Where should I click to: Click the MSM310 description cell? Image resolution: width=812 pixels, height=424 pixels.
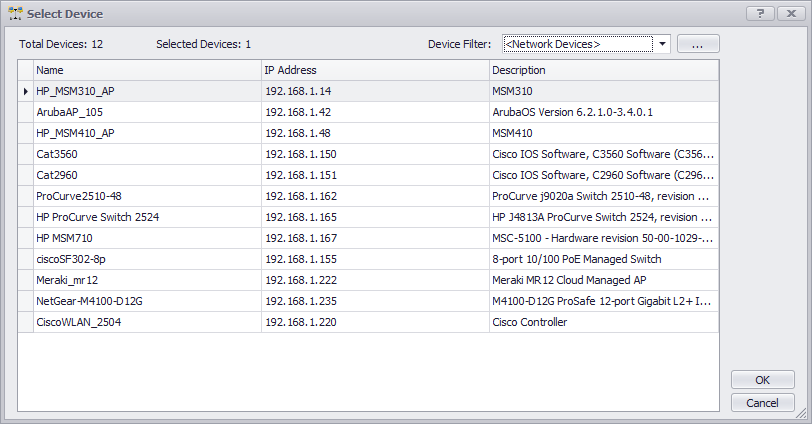coord(604,91)
